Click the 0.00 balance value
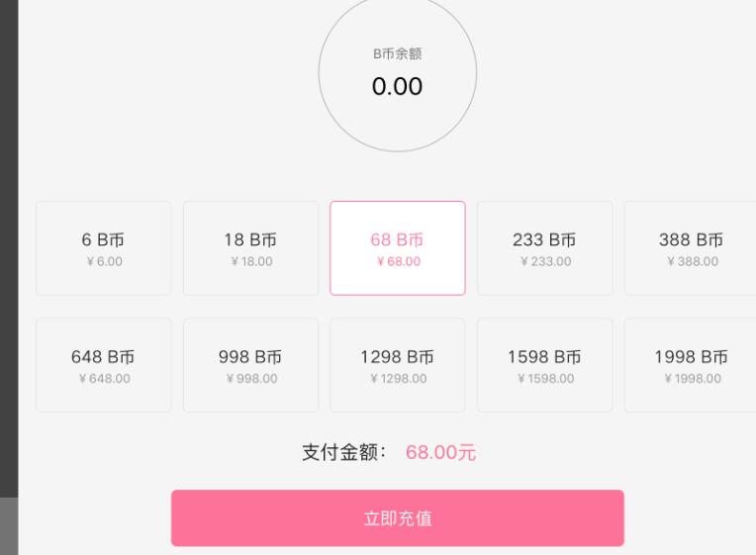This screenshot has height=555, width=756. tap(397, 87)
